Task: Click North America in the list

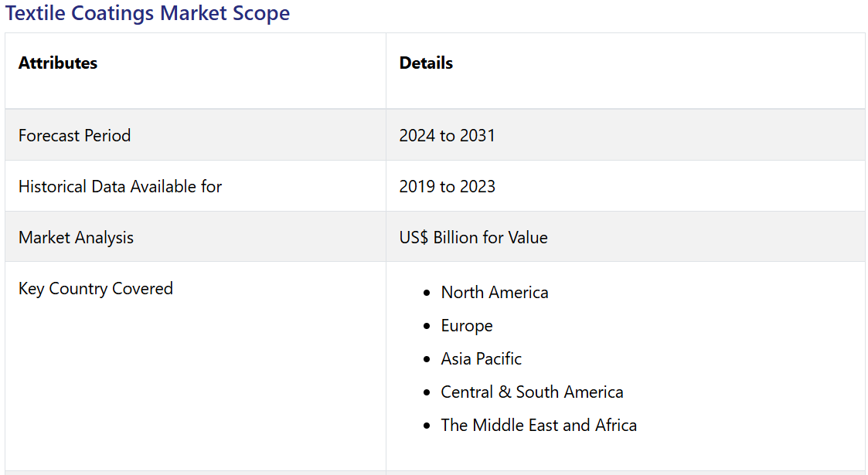Action: point(495,293)
